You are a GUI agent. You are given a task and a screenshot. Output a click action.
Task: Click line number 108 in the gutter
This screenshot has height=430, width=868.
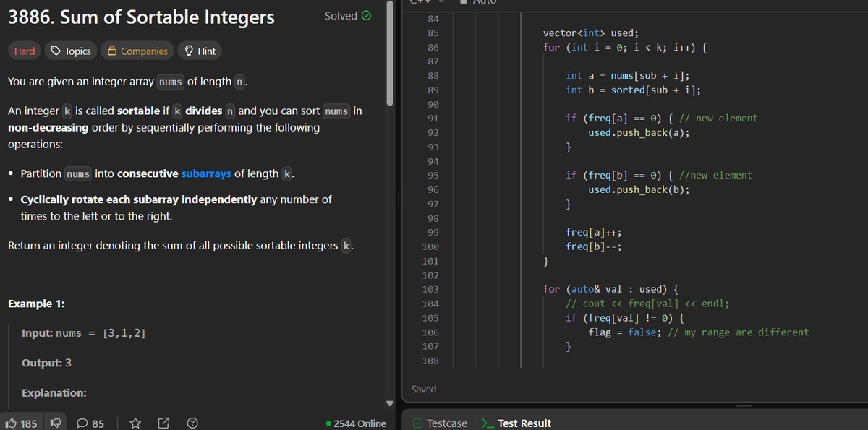pos(430,360)
